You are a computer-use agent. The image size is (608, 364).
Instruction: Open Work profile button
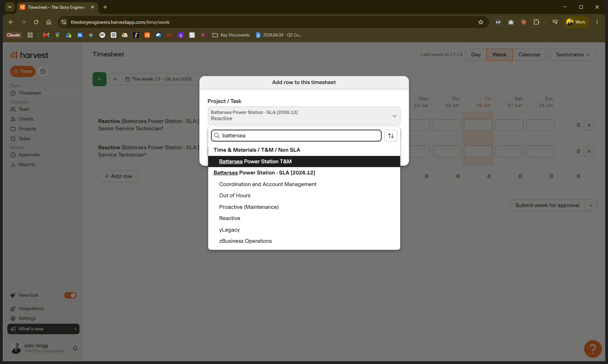[x=576, y=22]
